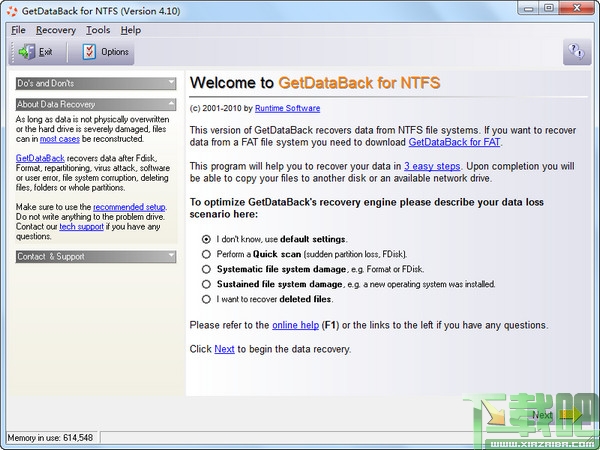This screenshot has height=450, width=600.
Task: Select 'I don't know, use default settings' option
Action: (x=275, y=239)
